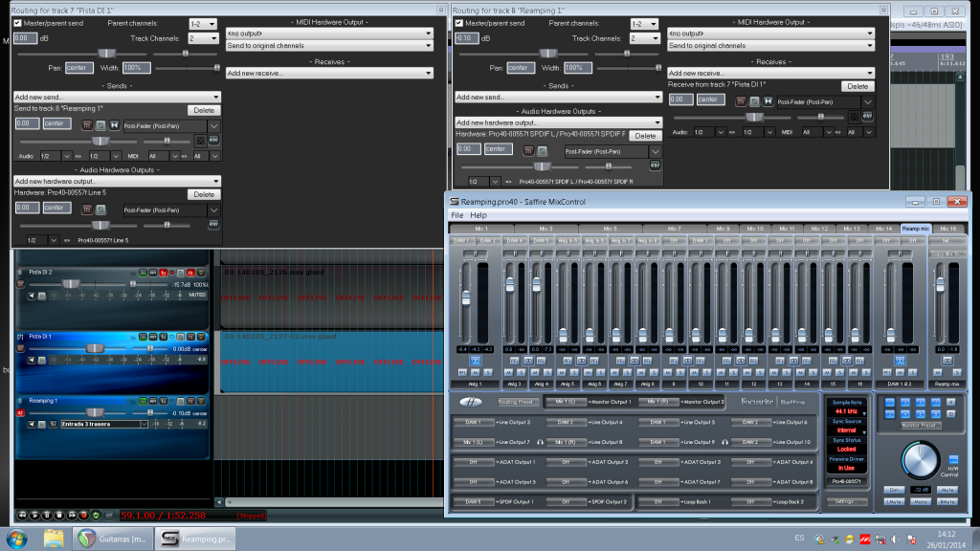Image resolution: width=980 pixels, height=551 pixels.
Task: Switch to the Mix 1 tab
Action: click(x=480, y=229)
